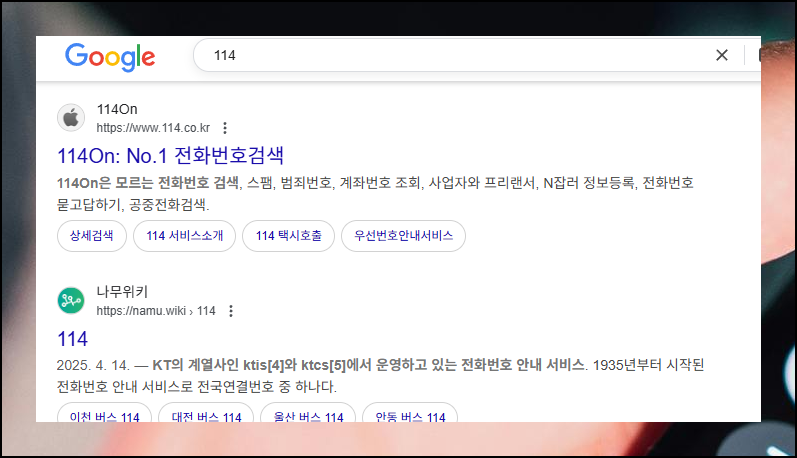Visit the https://namu.wiki › 114 URL text

click(x=156, y=311)
